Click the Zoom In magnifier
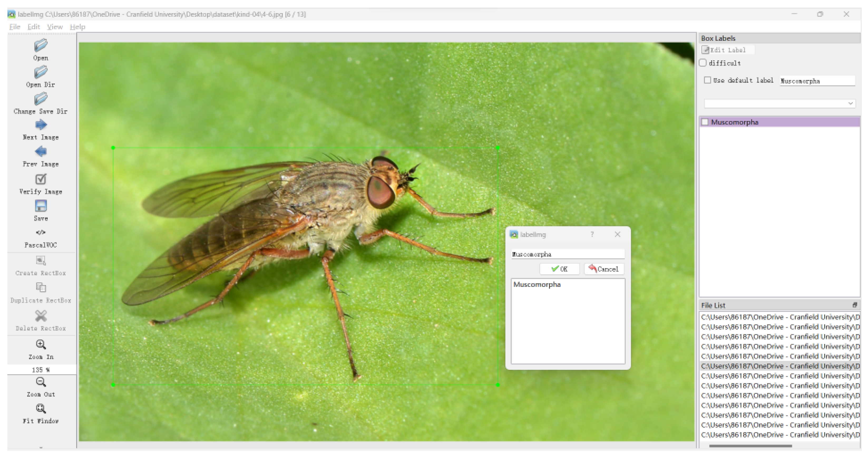The width and height of the screenshot is (868, 460). click(41, 345)
